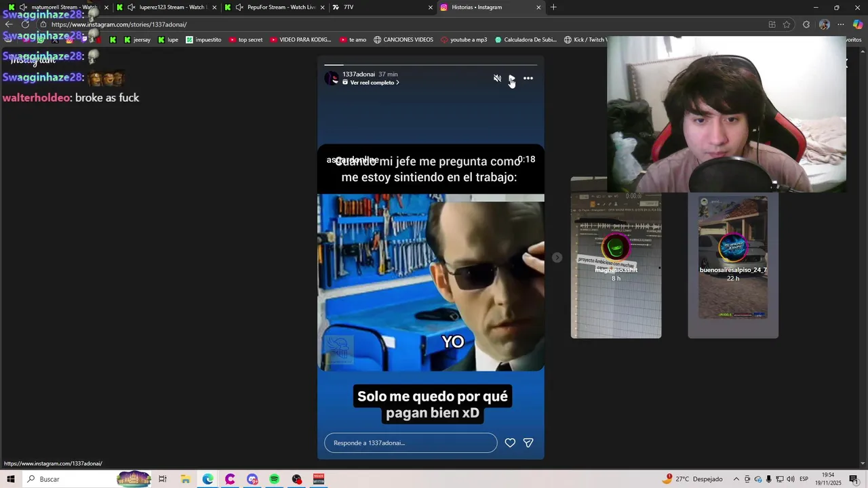Open the Windows Start menu

point(11,479)
